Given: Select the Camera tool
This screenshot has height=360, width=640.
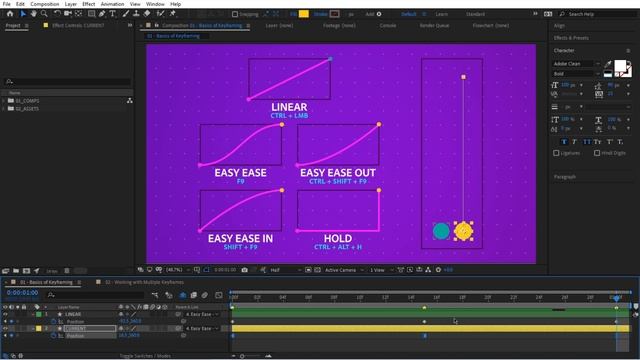Looking at the screenshot, I should (68, 14).
